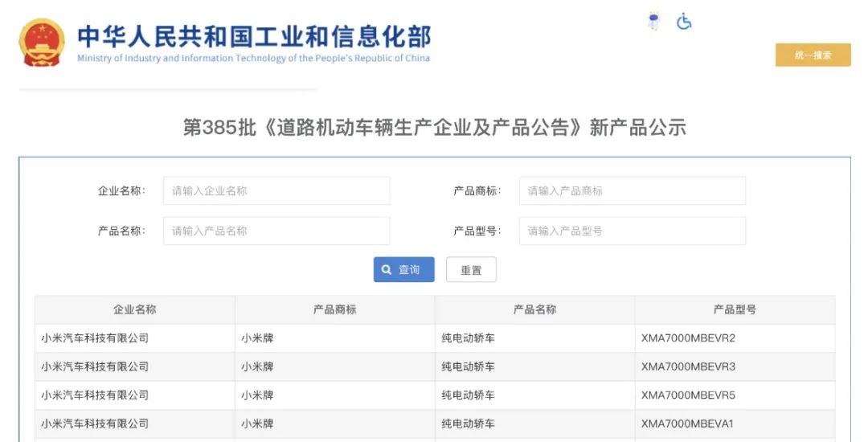Focus the 产品型号 input field
This screenshot has height=442, width=868.
click(x=633, y=231)
